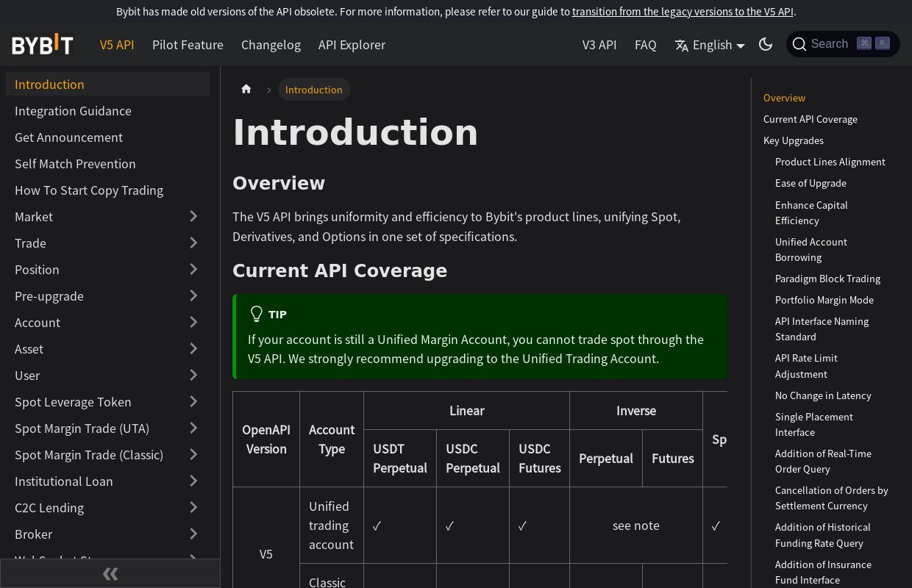
Task: Click the home breadcrumb icon
Action: (x=246, y=89)
